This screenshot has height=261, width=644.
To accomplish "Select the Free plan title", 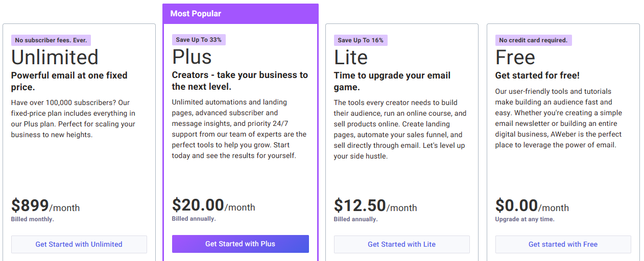I will tap(515, 57).
